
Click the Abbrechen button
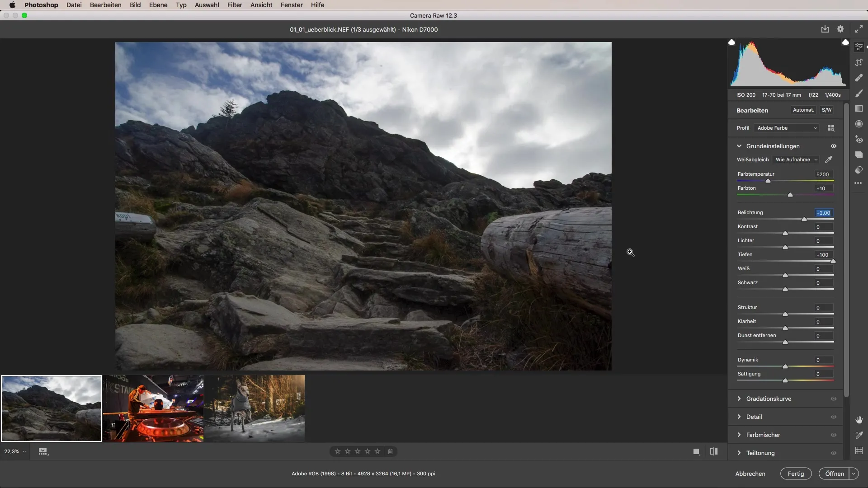[750, 474]
